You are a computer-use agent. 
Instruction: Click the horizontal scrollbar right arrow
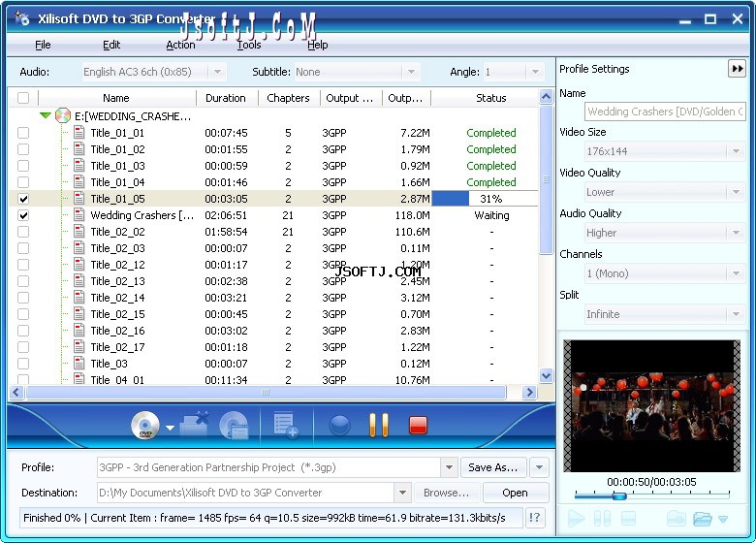click(529, 392)
